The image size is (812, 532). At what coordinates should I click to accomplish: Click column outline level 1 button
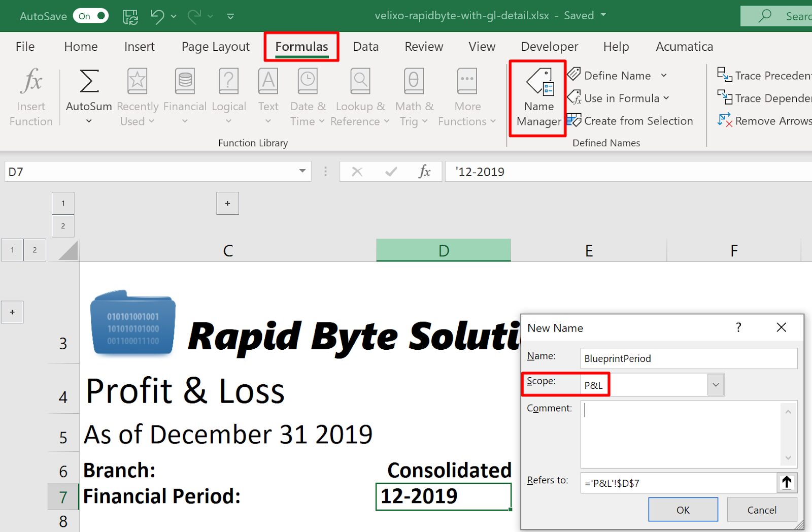(63, 203)
